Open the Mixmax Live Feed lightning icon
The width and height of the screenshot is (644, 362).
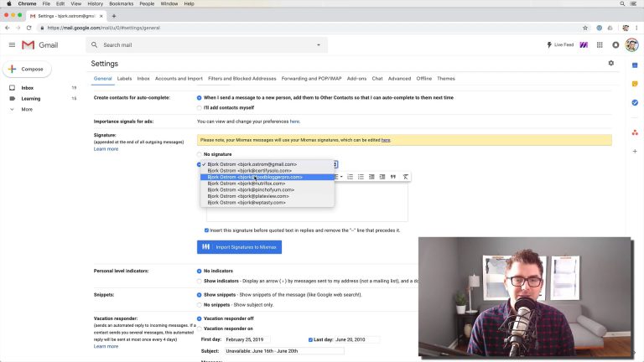pyautogui.click(x=549, y=44)
